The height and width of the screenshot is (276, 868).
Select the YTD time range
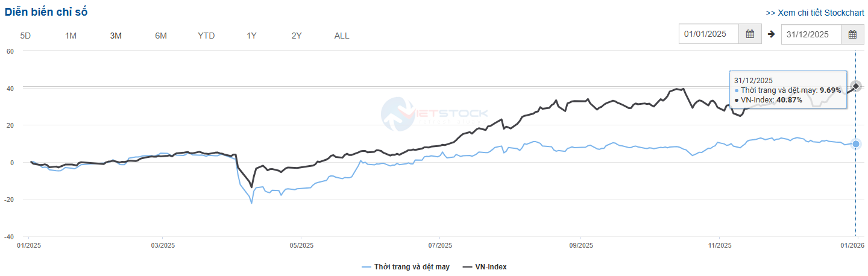(x=206, y=36)
